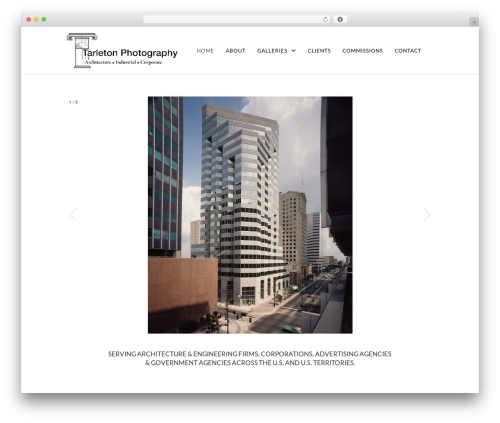
Task: Go to the Home page
Action: pos(205,51)
